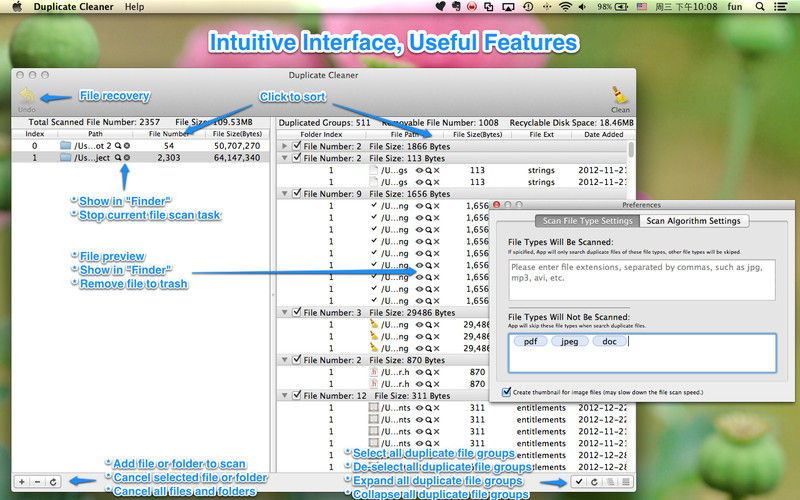De-select all groups with the circular arrow next to the checkmark button
The image size is (800, 500).
[x=594, y=482]
